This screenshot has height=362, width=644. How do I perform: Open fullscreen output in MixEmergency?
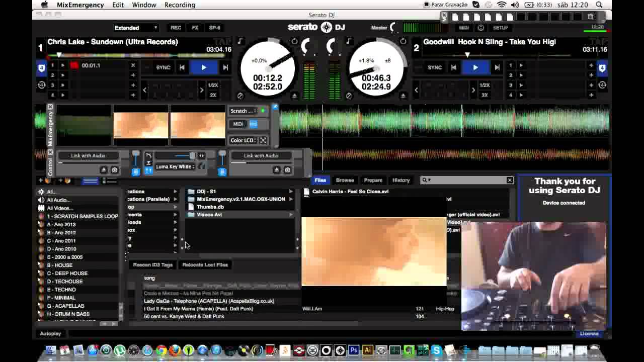(263, 140)
